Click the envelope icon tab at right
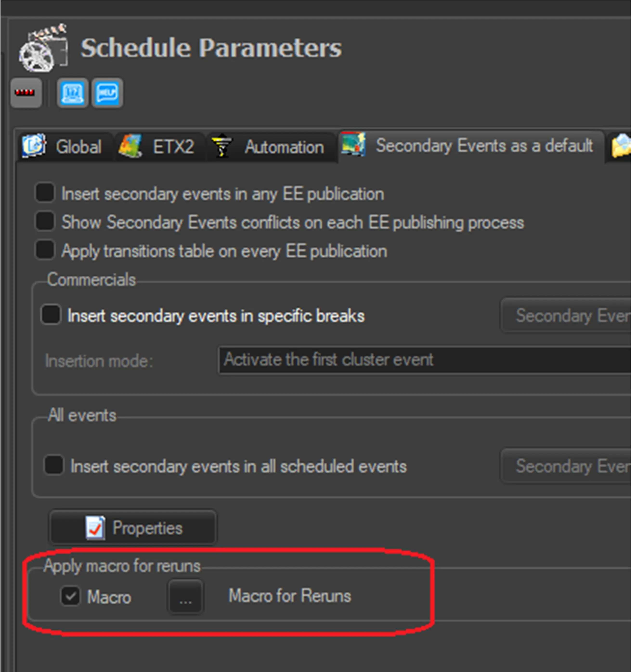631x672 pixels. click(x=621, y=146)
